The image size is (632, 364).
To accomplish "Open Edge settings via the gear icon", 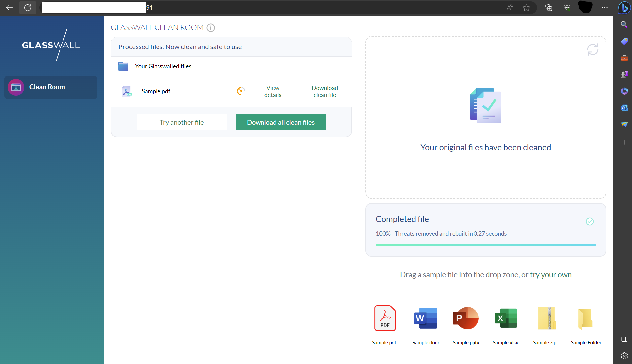I will point(624,356).
